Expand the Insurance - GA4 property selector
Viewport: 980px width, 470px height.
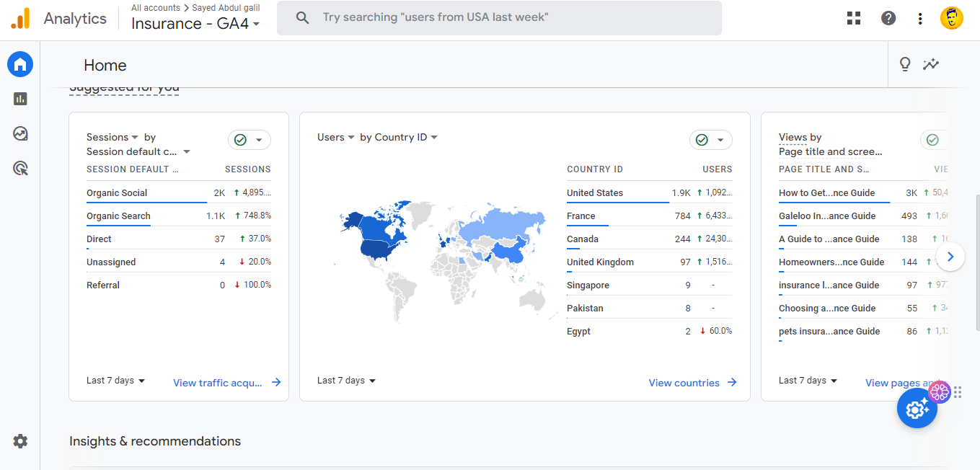(x=195, y=24)
